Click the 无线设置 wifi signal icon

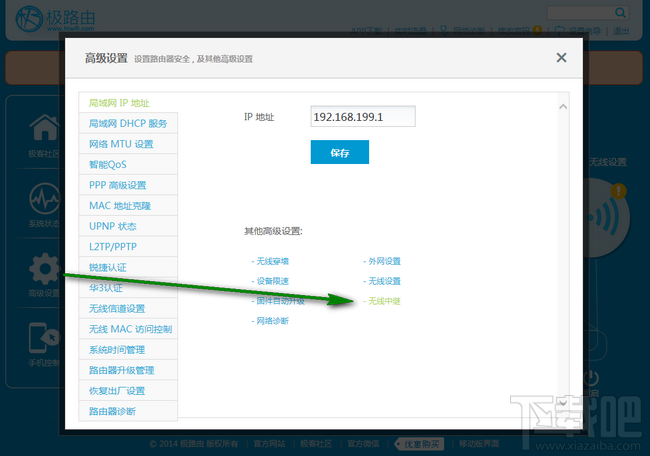tap(608, 217)
